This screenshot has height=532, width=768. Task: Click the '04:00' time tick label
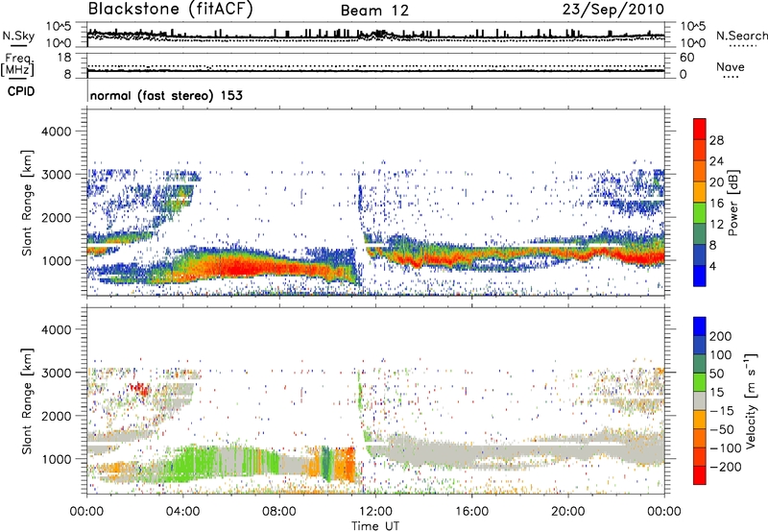pyautogui.click(x=182, y=512)
